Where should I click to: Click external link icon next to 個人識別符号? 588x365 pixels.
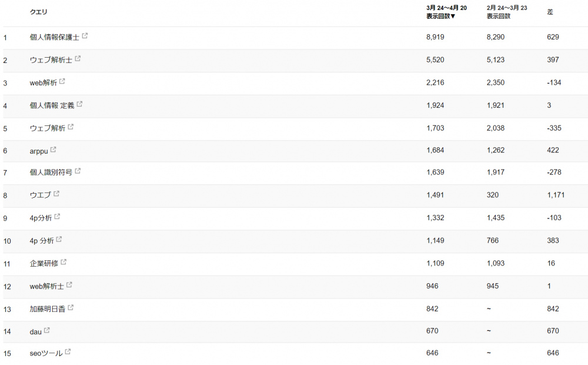click(x=78, y=171)
